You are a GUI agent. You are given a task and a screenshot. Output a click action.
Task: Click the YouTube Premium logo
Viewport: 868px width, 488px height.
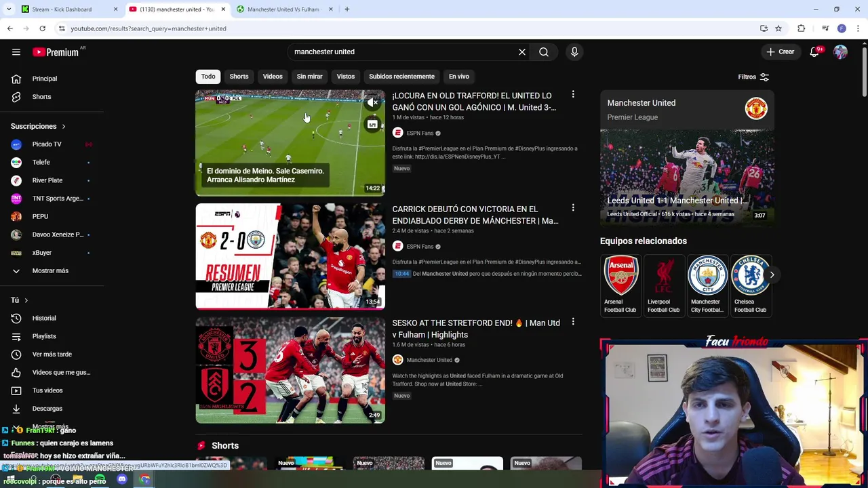(56, 52)
